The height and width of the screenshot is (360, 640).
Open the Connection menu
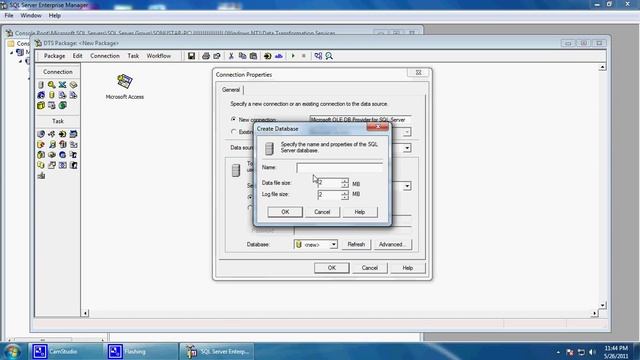tap(105, 56)
